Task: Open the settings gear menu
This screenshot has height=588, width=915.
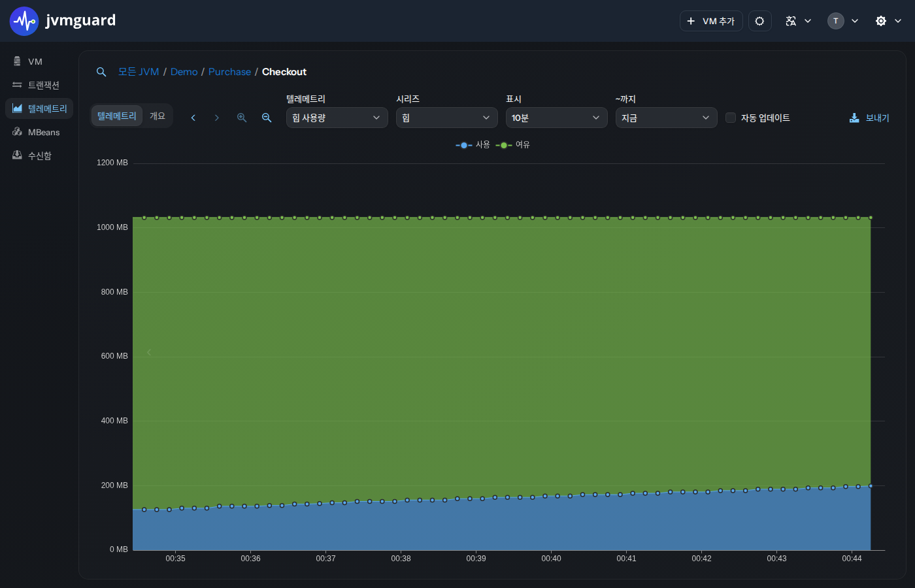Action: pos(888,21)
